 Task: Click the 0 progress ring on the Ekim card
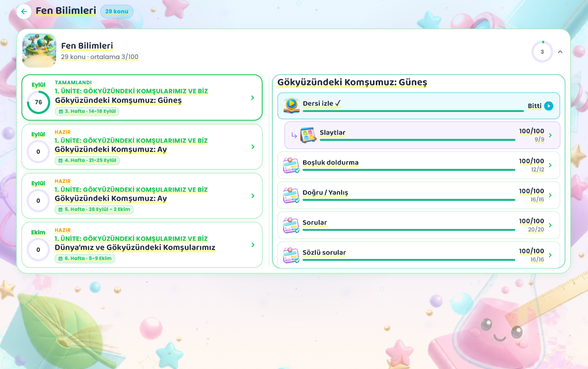39,249
